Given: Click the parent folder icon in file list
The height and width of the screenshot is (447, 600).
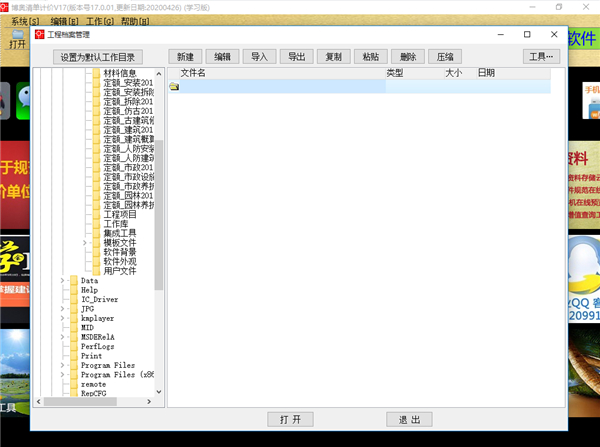Looking at the screenshot, I should coord(174,87).
